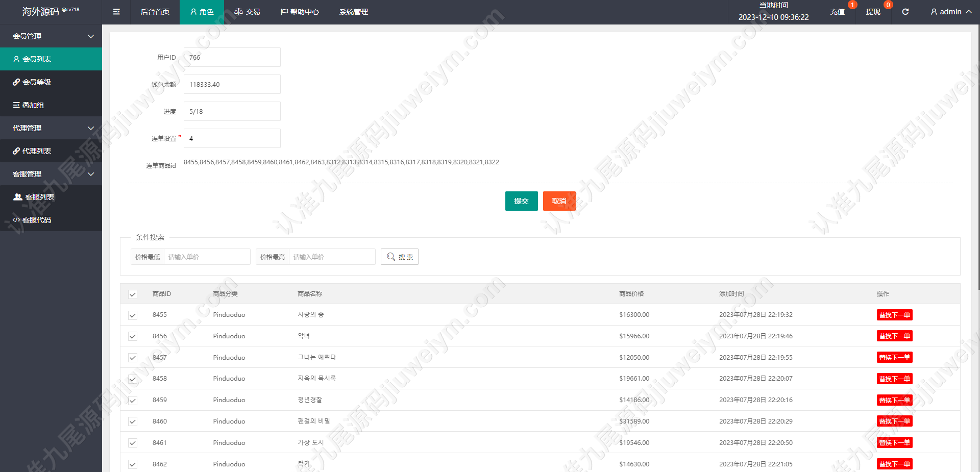
Task: Click 替换下一单 for product 8460
Action: pyautogui.click(x=894, y=421)
